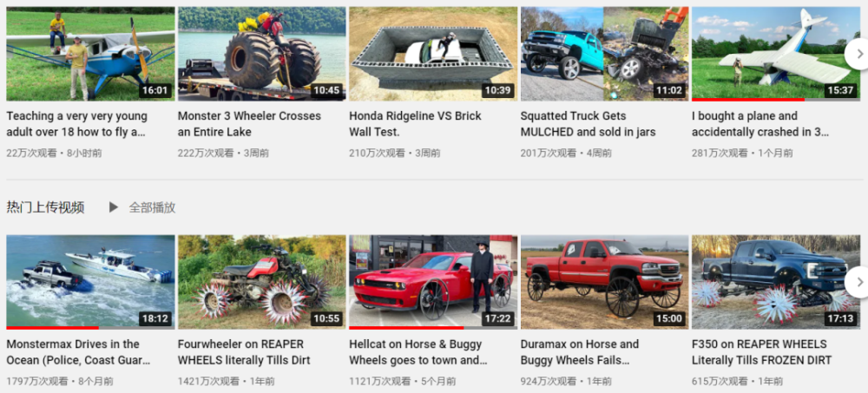Open 全部播放 play all link

tap(152, 207)
